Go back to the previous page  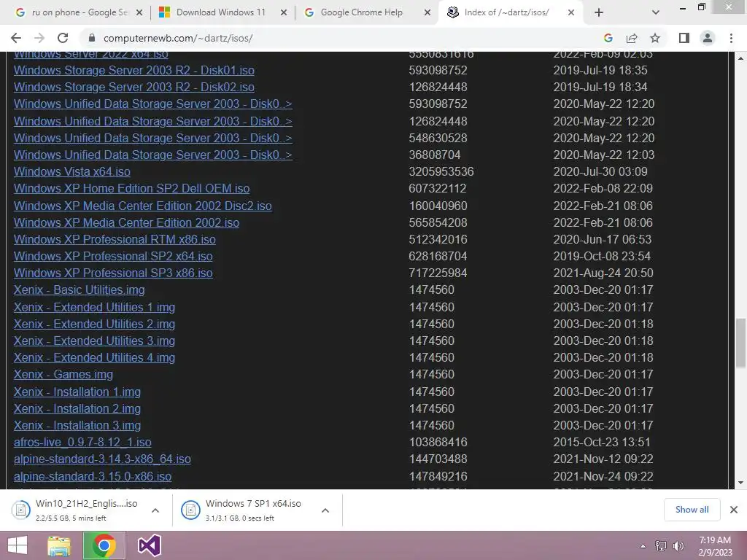(16, 38)
